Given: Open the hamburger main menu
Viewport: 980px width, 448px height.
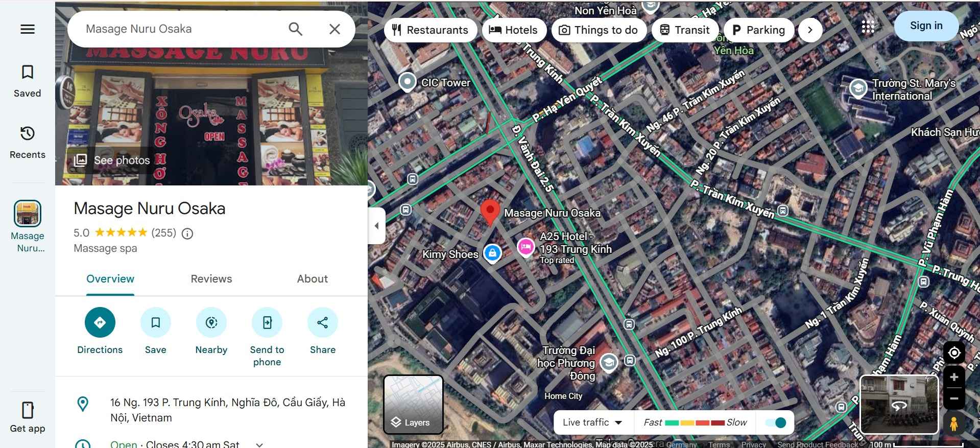Looking at the screenshot, I should coord(28,29).
